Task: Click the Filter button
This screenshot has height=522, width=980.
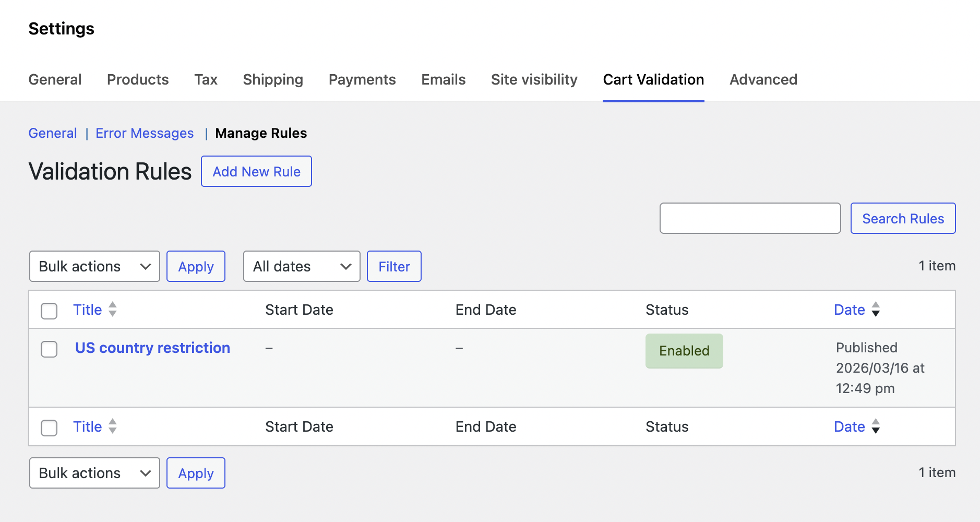Action: [x=394, y=266]
